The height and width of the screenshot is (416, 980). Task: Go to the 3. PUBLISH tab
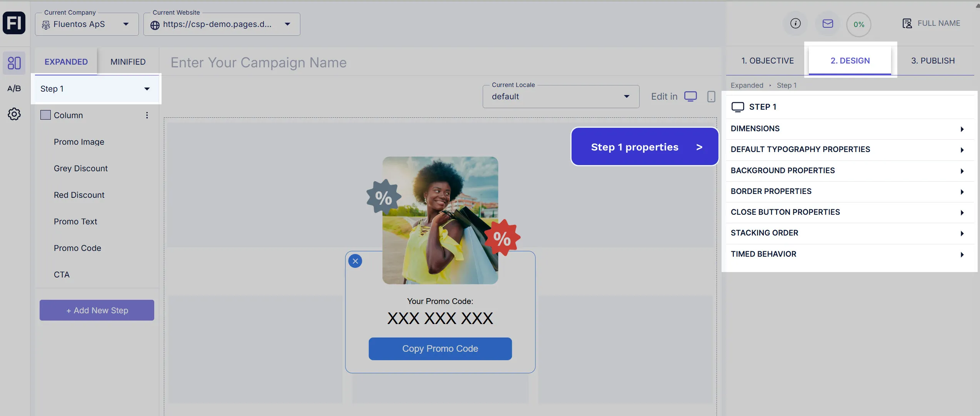click(x=933, y=61)
